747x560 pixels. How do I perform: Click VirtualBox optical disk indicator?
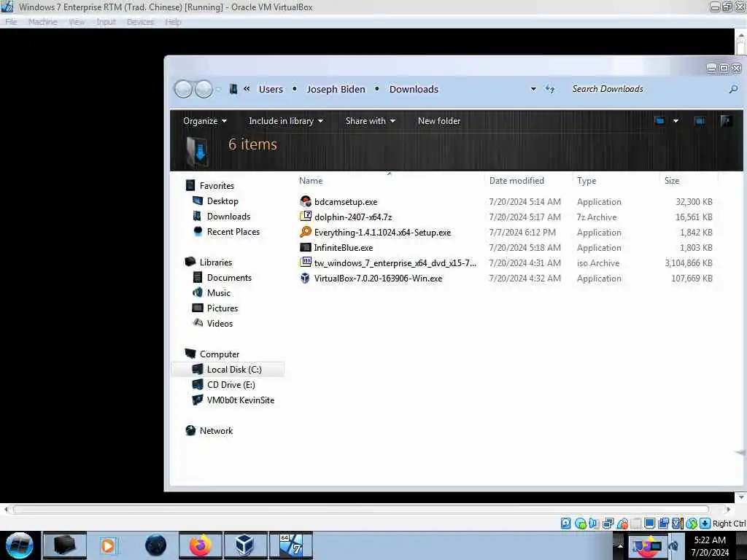click(x=580, y=524)
